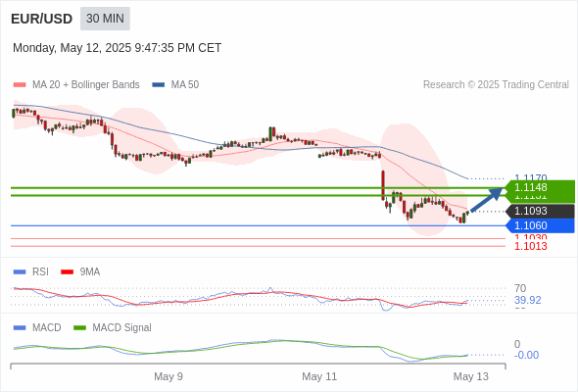Screen dimensions: 578x392
Task: Toggle the MA 20 + Bollinger Bands legend label
Action: coord(86,85)
